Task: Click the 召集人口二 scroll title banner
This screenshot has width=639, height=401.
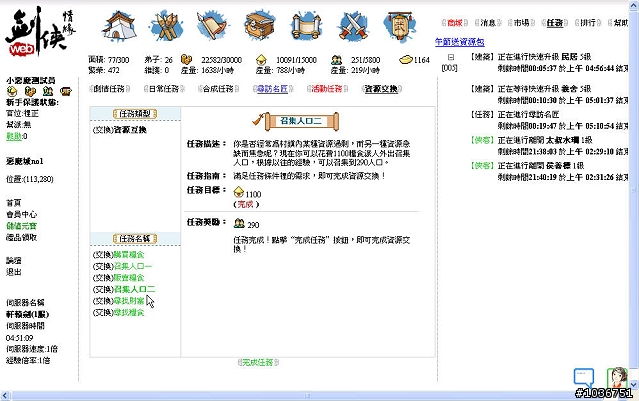Action: coord(301,121)
